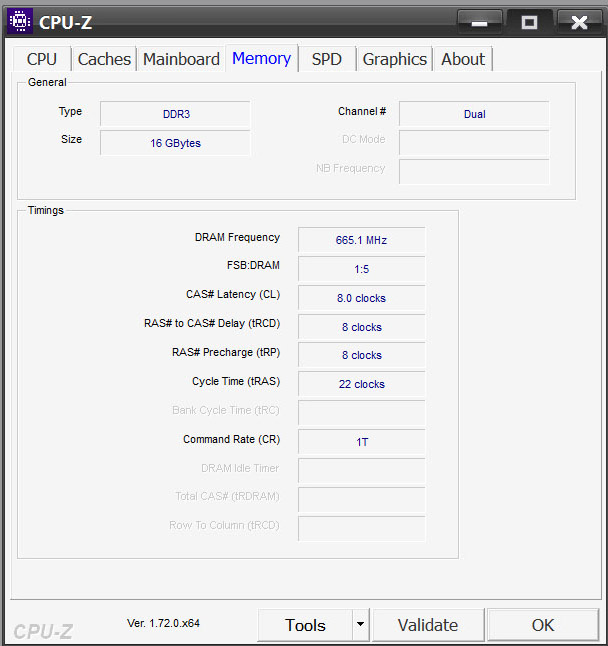Screen dimensions: 608x646
Task: Click the empty NB Frequency field
Action: click(474, 172)
